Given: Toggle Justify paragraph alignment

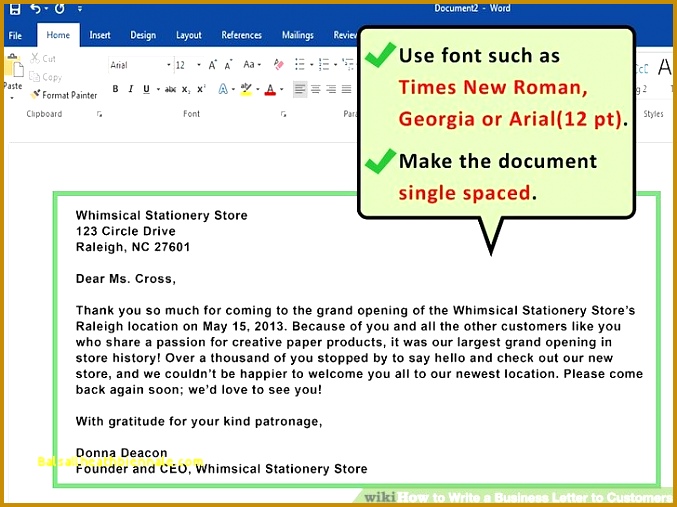Looking at the screenshot, I should [346, 89].
